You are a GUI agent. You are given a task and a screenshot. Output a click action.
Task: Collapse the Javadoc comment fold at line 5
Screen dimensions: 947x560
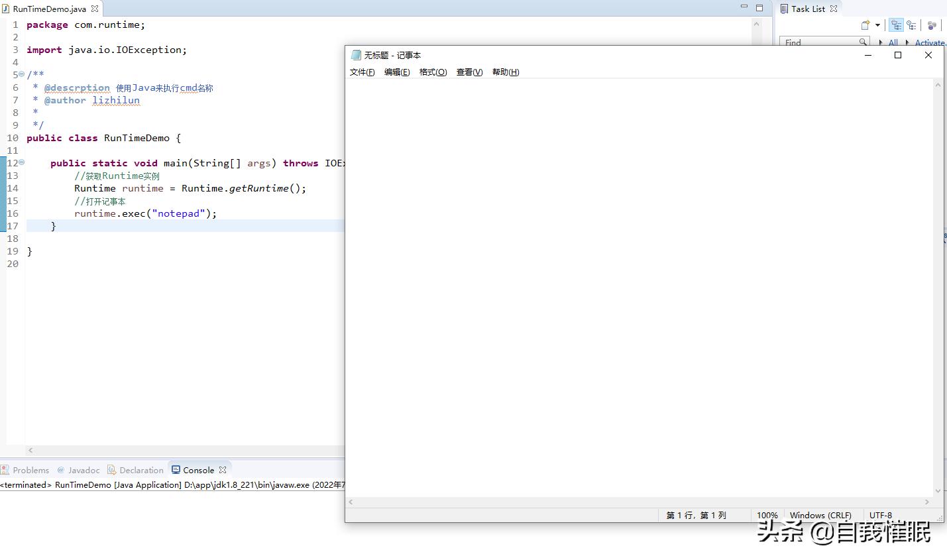point(21,74)
